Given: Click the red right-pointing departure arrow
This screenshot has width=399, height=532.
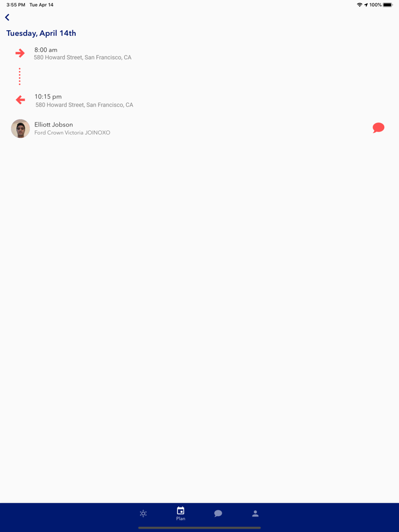Looking at the screenshot, I should (20, 53).
